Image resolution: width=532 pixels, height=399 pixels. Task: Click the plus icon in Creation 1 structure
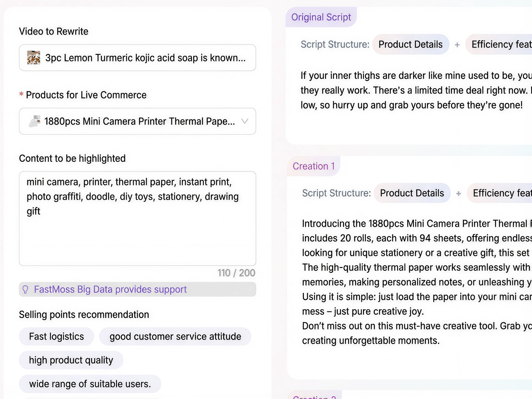pos(458,193)
